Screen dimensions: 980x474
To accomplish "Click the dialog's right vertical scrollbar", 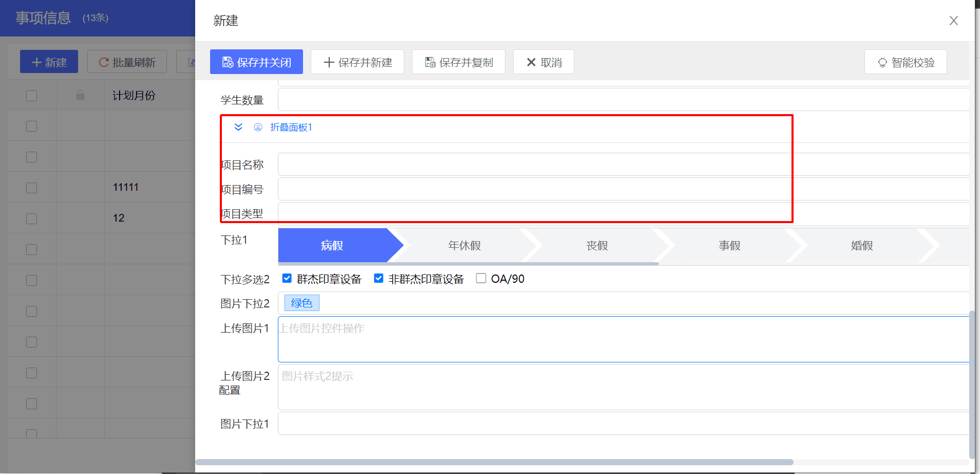I will pos(972,385).
